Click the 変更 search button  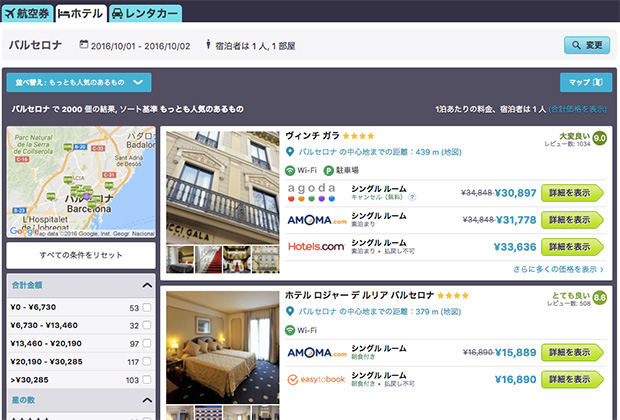pos(587,45)
